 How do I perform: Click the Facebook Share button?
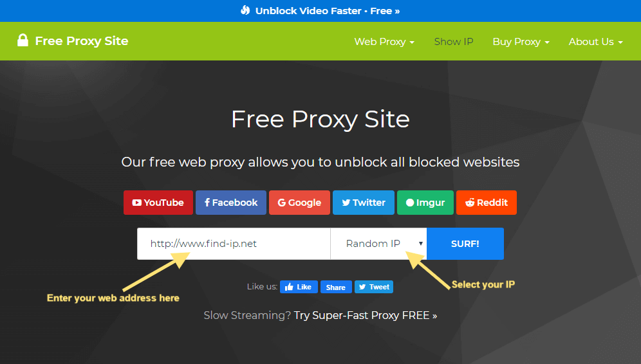[x=336, y=287]
